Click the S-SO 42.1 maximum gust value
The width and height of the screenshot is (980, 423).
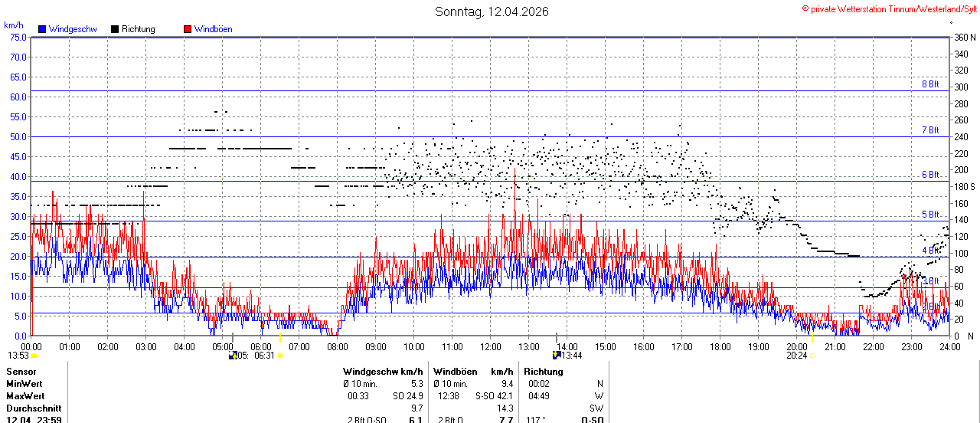pos(494,396)
